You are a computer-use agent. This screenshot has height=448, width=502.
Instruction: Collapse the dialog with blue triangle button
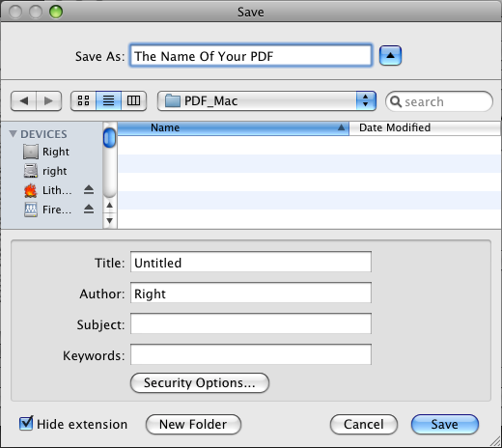[390, 56]
